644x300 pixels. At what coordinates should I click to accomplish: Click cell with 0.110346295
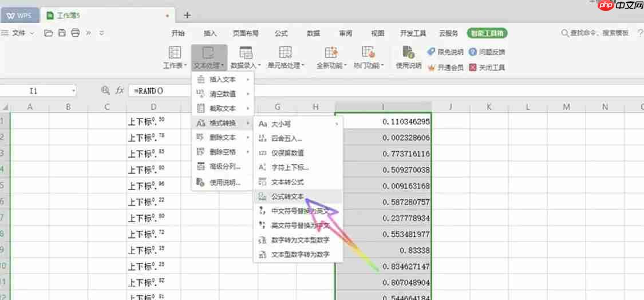[384, 121]
